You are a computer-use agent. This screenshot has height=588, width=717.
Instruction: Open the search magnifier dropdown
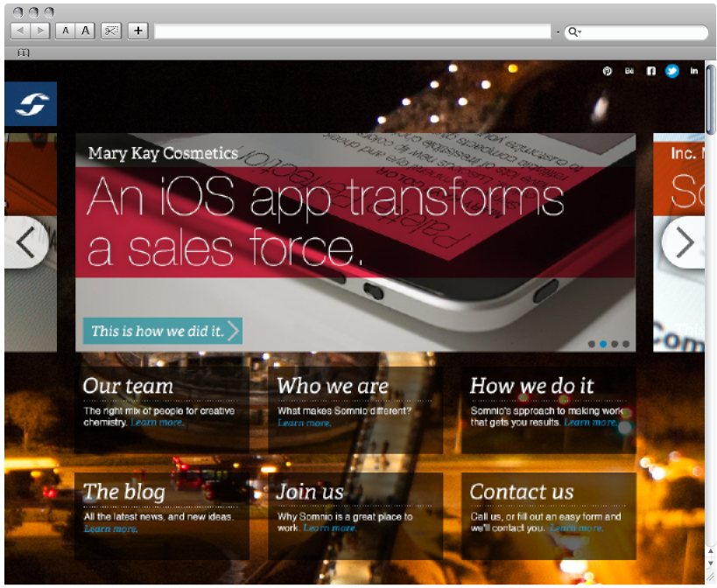pyautogui.click(x=574, y=32)
